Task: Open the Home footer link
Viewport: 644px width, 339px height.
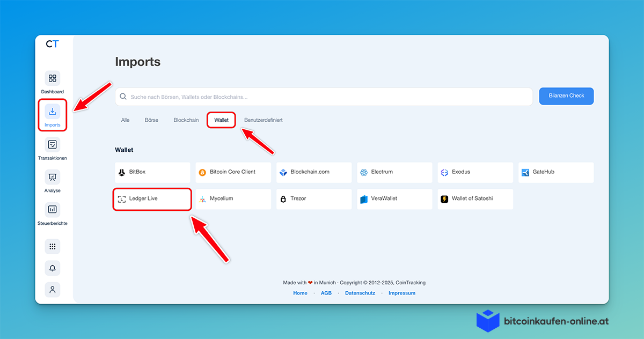Action: click(x=301, y=293)
